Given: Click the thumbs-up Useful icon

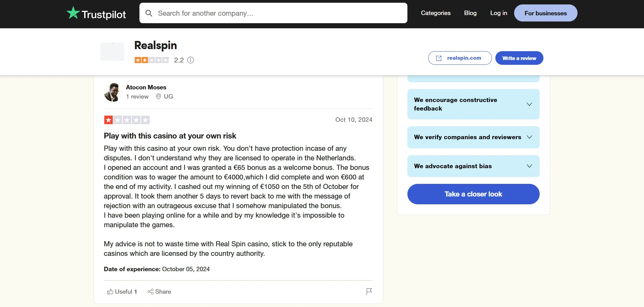Looking at the screenshot, I should (110, 292).
